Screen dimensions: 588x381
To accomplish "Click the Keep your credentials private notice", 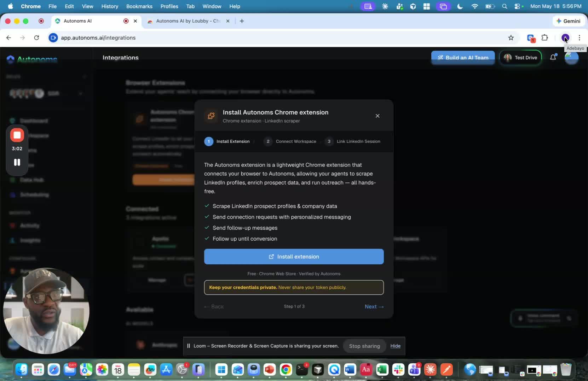I will pyautogui.click(x=294, y=287).
